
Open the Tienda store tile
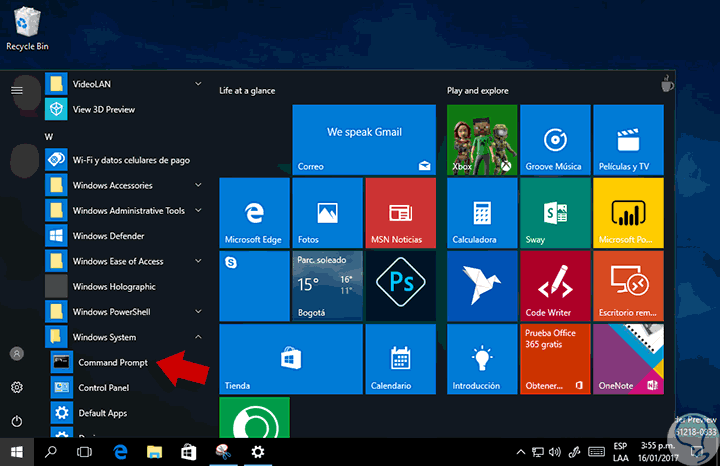pos(291,359)
